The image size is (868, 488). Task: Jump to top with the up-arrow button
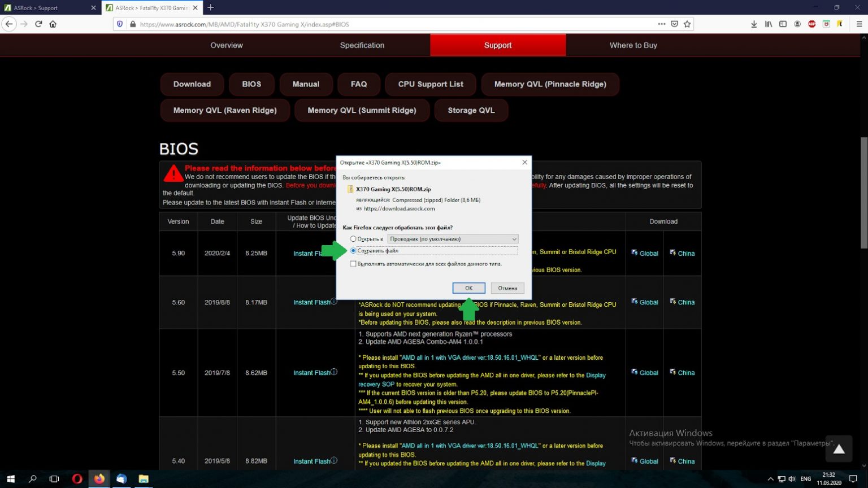(839, 449)
